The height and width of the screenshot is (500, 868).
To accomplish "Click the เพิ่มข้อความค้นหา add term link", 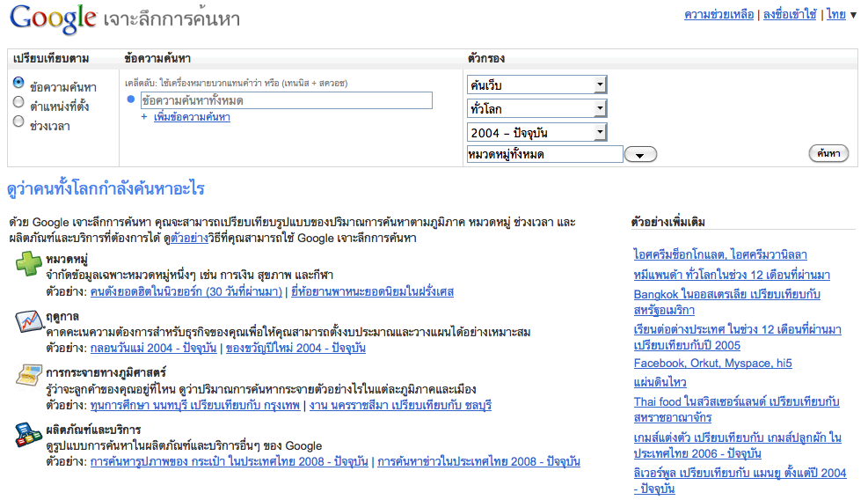I will (x=192, y=117).
